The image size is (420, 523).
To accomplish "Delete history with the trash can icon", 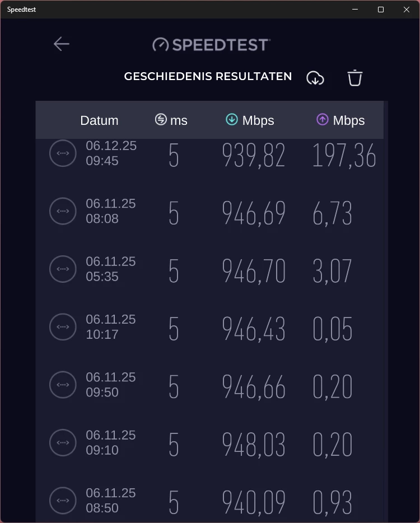I will pos(354,78).
